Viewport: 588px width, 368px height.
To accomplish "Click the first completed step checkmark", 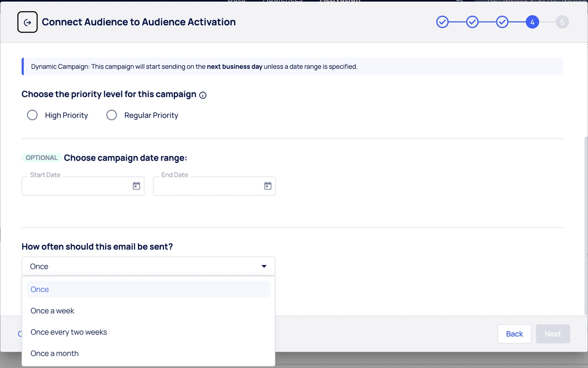I will pos(442,22).
